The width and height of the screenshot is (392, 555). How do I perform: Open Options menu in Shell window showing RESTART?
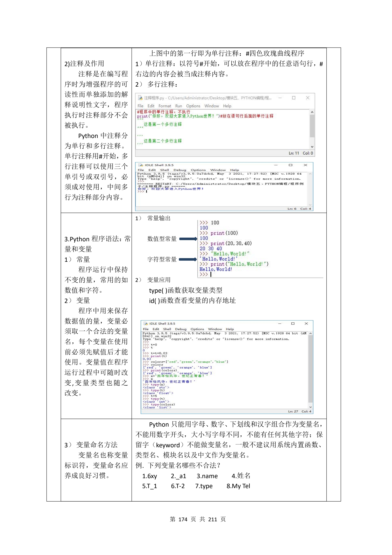pyautogui.click(x=198, y=170)
